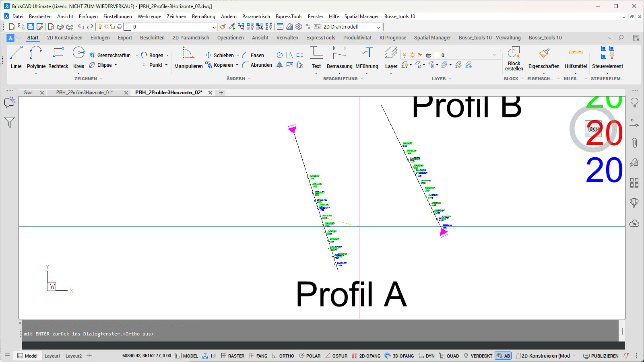Open the Bemaßung menu
The width and height of the screenshot is (644, 362).
203,16
